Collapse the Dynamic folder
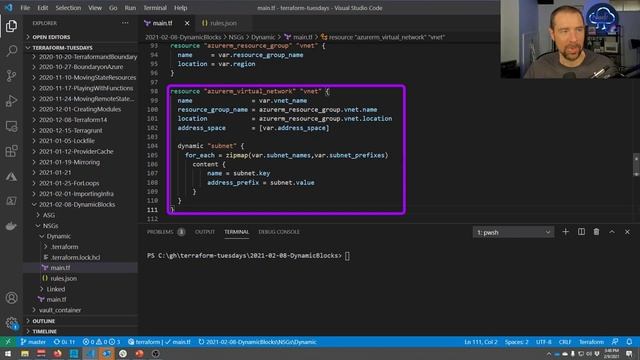Viewport: 640px width, 360px height. tap(81, 236)
